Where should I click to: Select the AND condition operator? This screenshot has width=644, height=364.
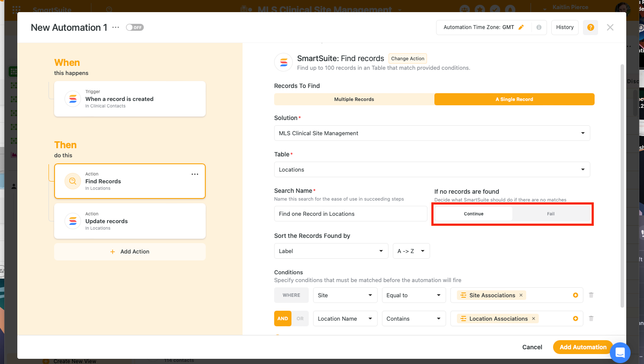(x=283, y=318)
